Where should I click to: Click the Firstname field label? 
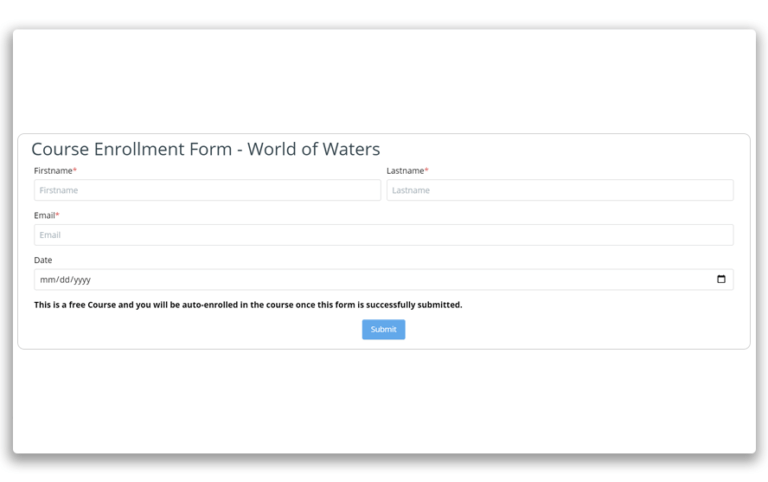pos(52,171)
